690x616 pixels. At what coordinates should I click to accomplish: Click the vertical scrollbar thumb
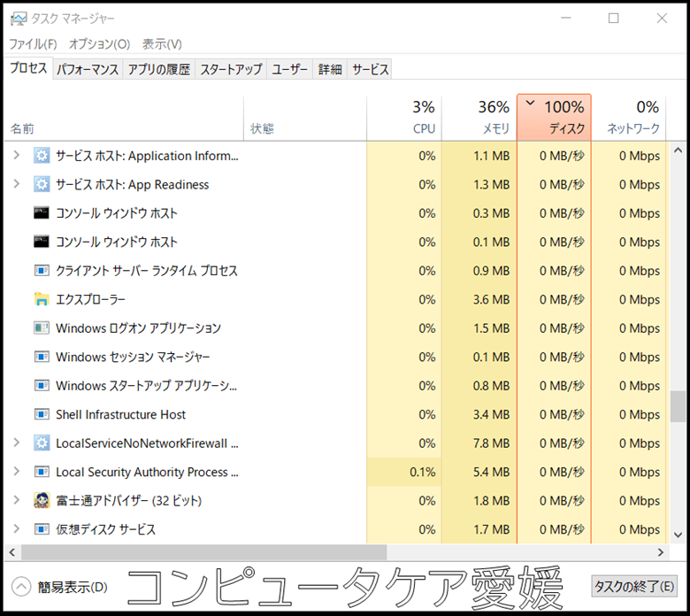click(x=678, y=406)
